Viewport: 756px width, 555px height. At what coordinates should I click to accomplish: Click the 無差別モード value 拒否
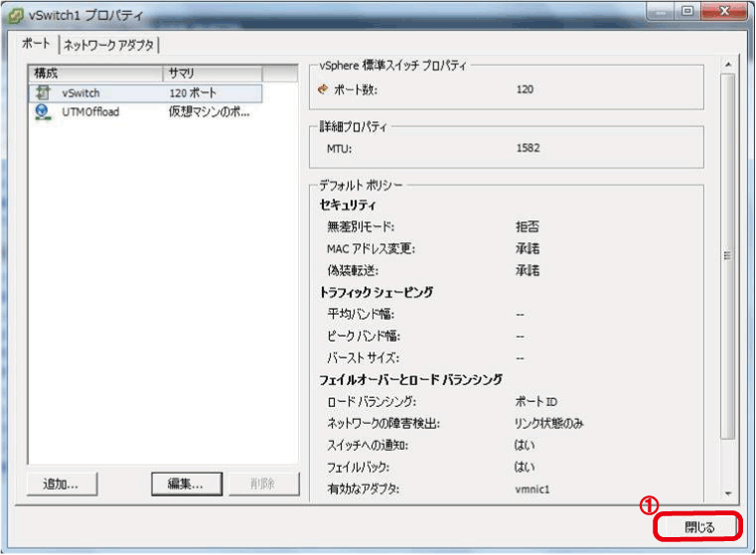pos(528,226)
